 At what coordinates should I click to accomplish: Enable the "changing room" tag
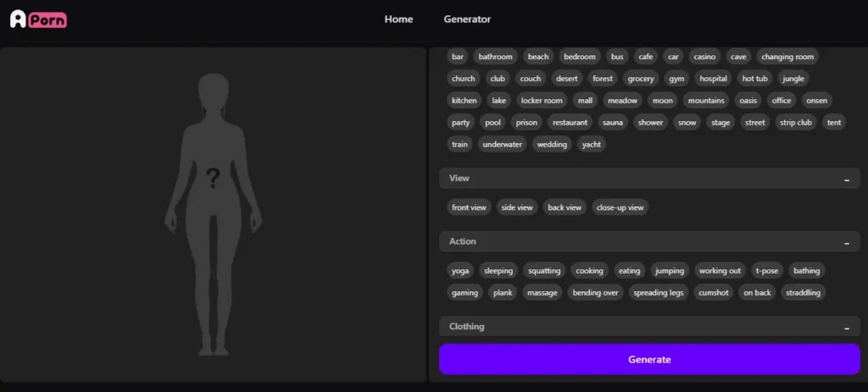(x=787, y=57)
